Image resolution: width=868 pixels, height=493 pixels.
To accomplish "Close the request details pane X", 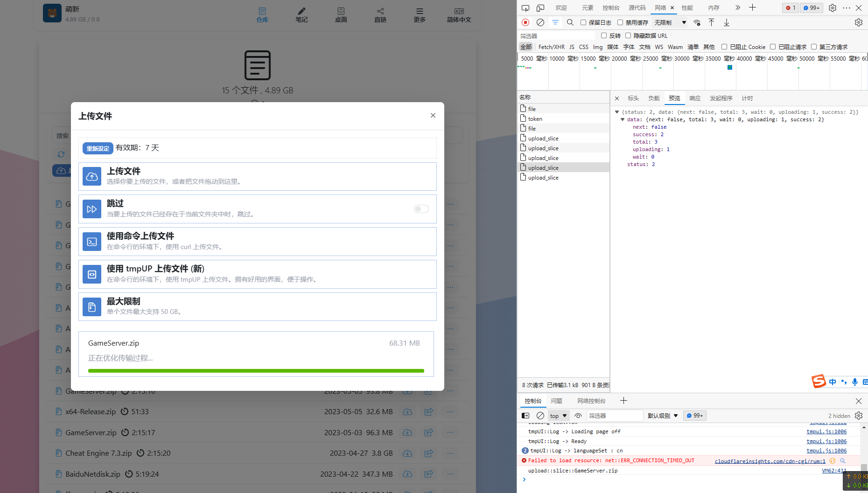I will click(x=617, y=98).
